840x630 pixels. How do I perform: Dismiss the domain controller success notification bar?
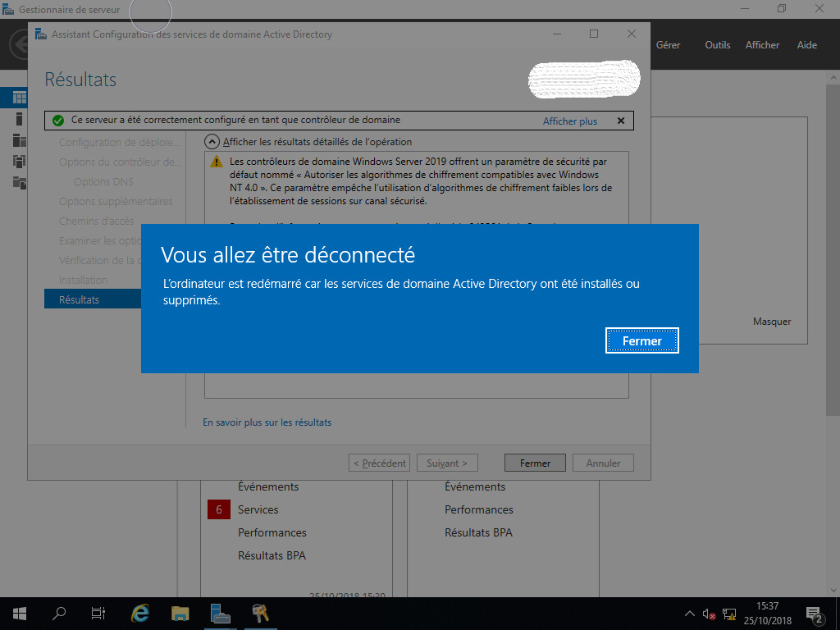point(621,121)
